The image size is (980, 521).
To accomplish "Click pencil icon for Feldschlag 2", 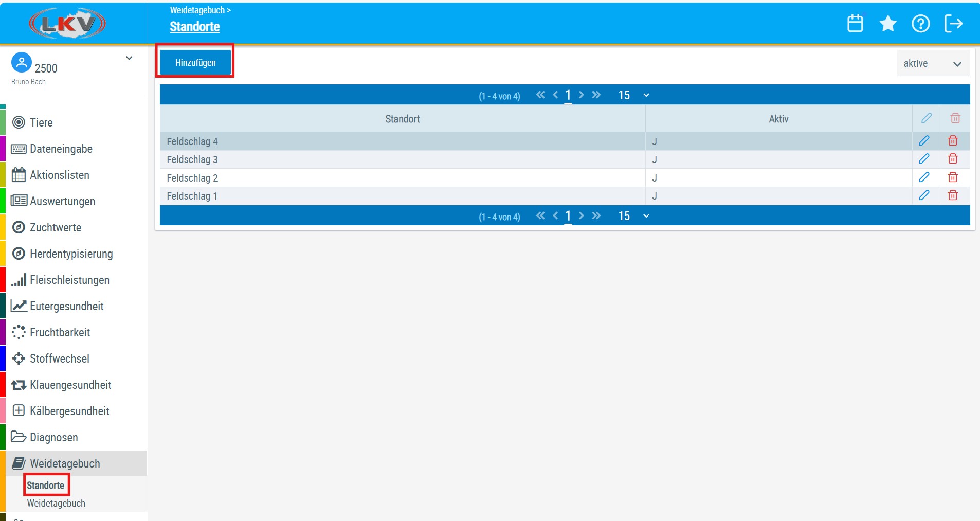I will tap(924, 177).
